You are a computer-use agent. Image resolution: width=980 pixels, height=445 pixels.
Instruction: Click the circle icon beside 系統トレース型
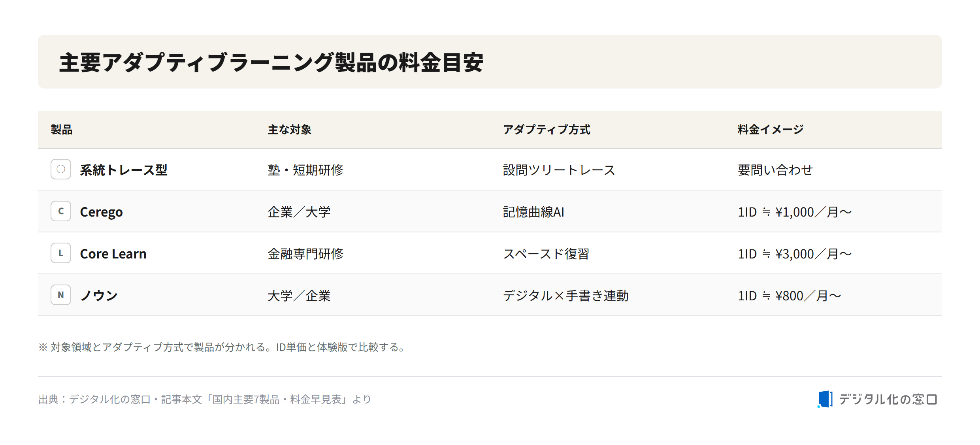click(x=61, y=169)
